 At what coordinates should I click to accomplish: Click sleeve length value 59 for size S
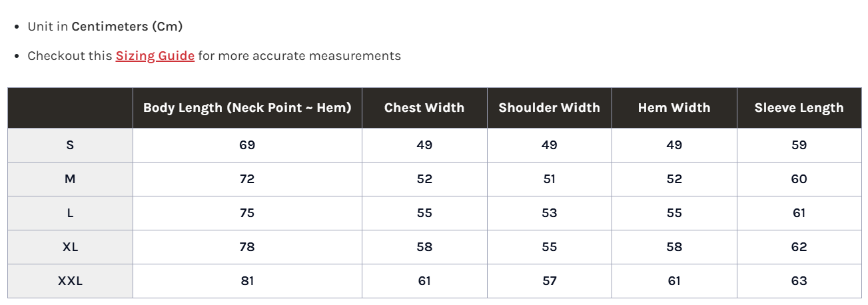[x=799, y=145]
